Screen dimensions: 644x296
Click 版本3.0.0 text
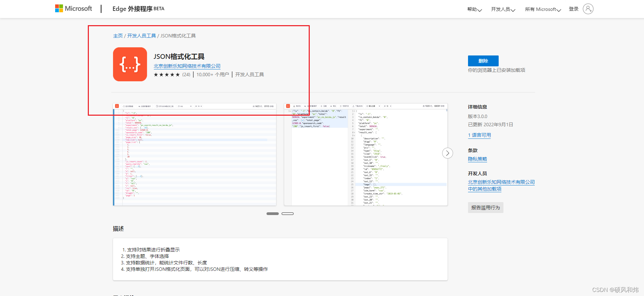(x=478, y=116)
